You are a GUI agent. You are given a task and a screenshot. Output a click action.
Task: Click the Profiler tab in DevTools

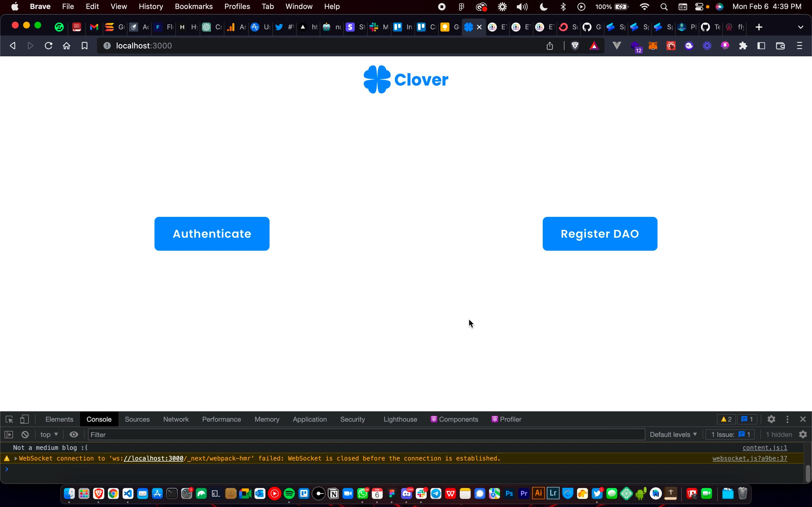click(510, 419)
